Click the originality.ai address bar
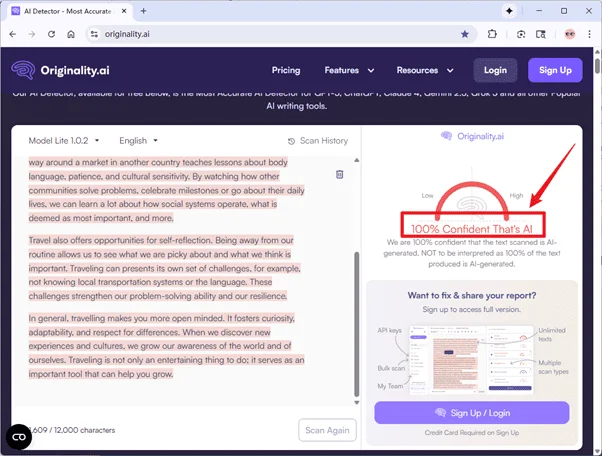The height and width of the screenshot is (456, 602). 270,33
